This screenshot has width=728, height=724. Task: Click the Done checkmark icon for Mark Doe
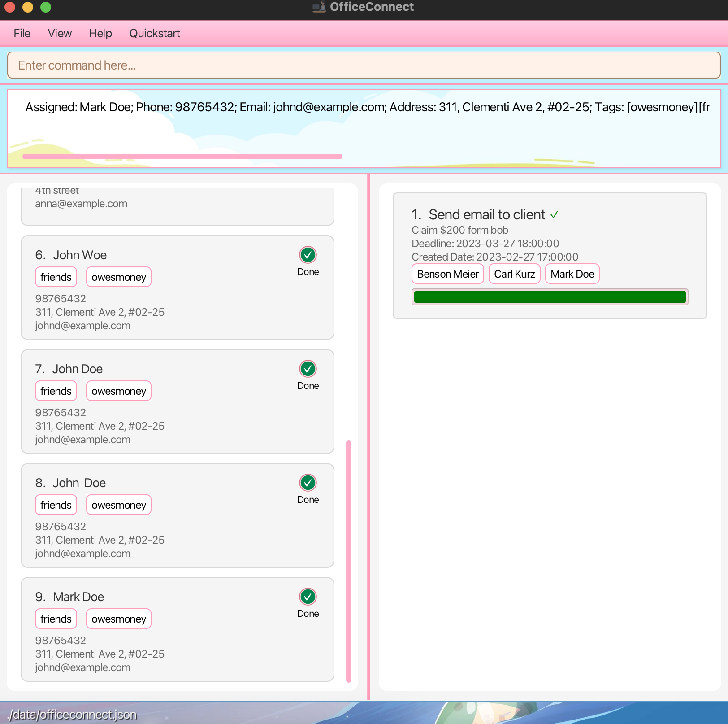click(308, 597)
